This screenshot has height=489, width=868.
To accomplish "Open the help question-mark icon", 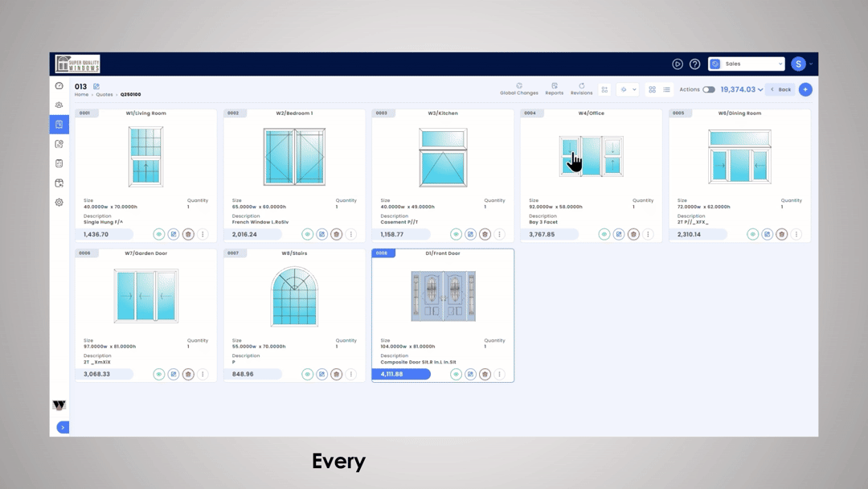I will pyautogui.click(x=694, y=64).
